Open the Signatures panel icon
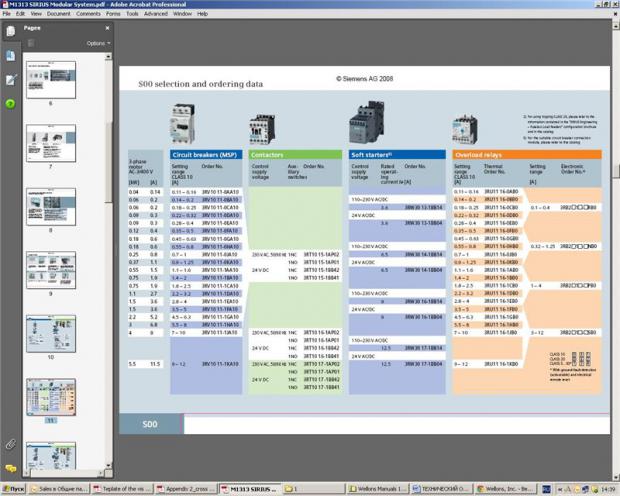The height and width of the screenshot is (496, 620). pyautogui.click(x=11, y=80)
